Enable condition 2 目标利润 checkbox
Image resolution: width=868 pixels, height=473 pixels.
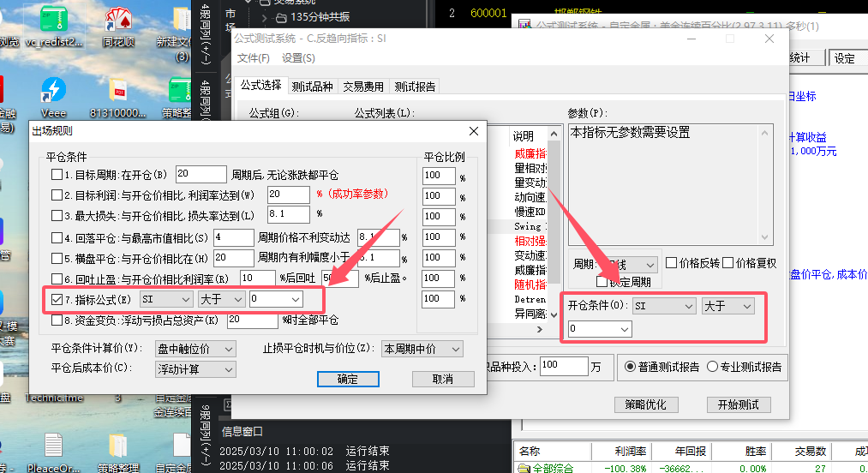57,195
